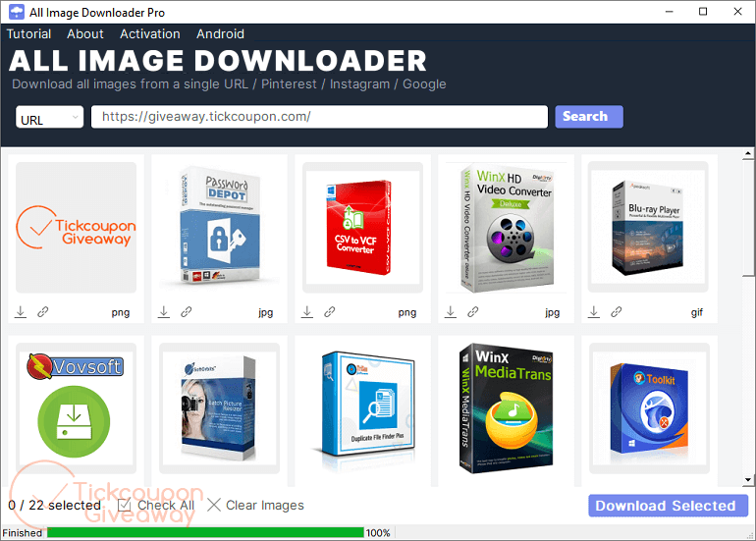Screen dimensions: 756x541
Task: Maximize the All Image Downloader Pro window
Action: click(703, 12)
